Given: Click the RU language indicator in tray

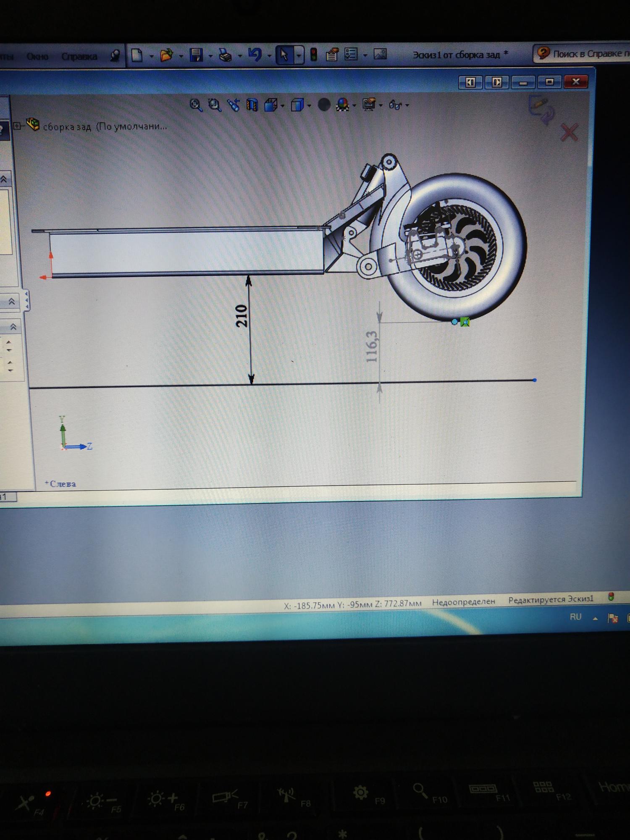Looking at the screenshot, I should (575, 617).
